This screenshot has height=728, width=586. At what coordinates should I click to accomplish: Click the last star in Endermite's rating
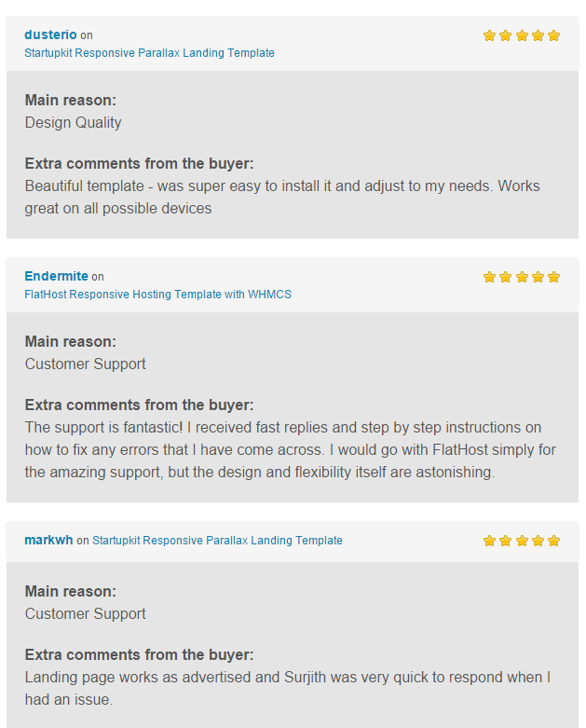(x=553, y=277)
